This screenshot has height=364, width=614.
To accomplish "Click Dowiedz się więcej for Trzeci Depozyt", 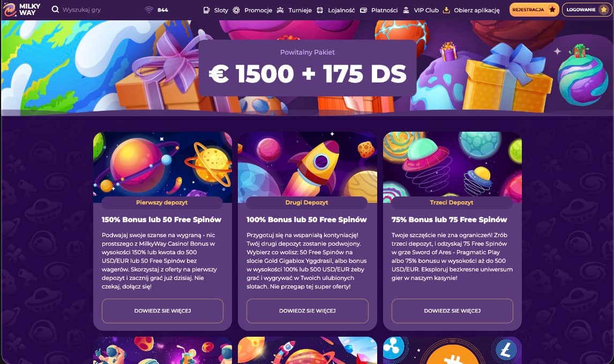I will pyautogui.click(x=452, y=311).
